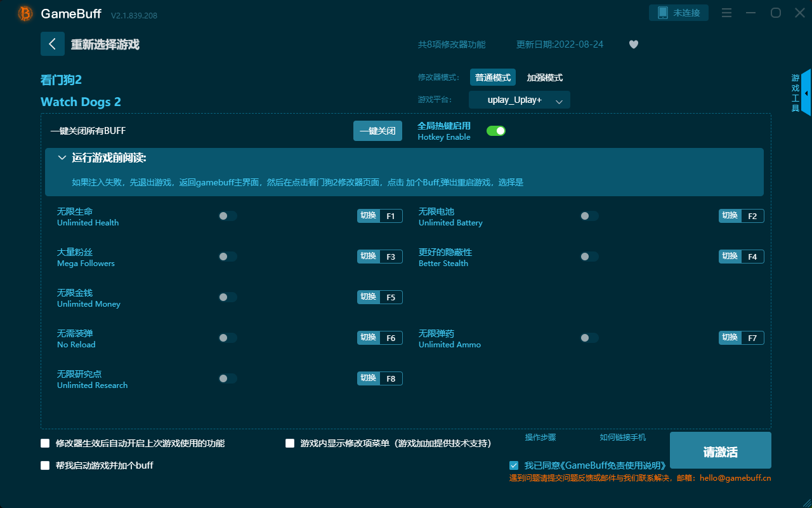Open the hamburger menu in the title bar
The height and width of the screenshot is (508, 812).
(x=726, y=13)
